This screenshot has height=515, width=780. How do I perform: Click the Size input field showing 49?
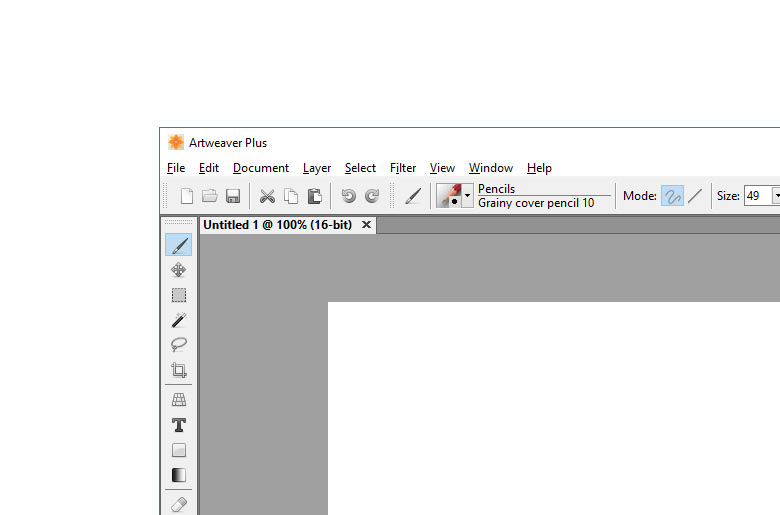pos(758,196)
